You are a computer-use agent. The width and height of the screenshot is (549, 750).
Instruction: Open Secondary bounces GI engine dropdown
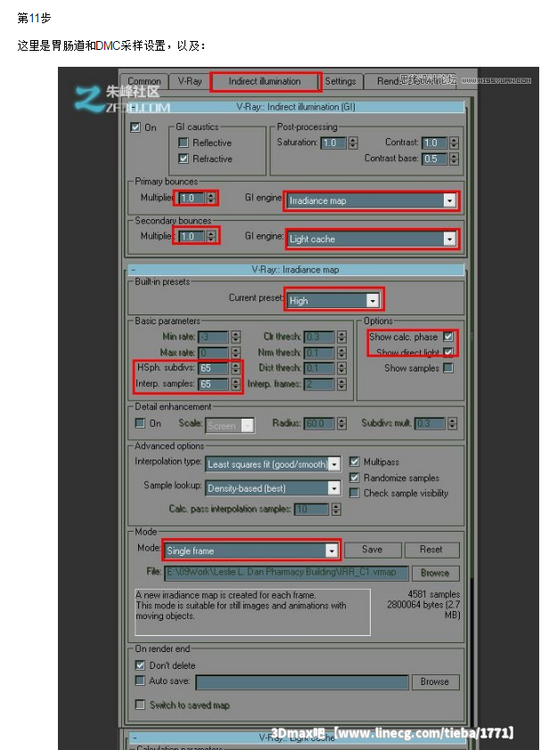371,239
